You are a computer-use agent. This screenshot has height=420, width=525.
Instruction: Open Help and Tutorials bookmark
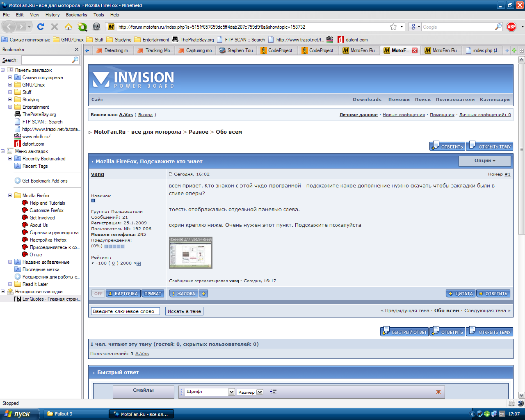click(43, 203)
